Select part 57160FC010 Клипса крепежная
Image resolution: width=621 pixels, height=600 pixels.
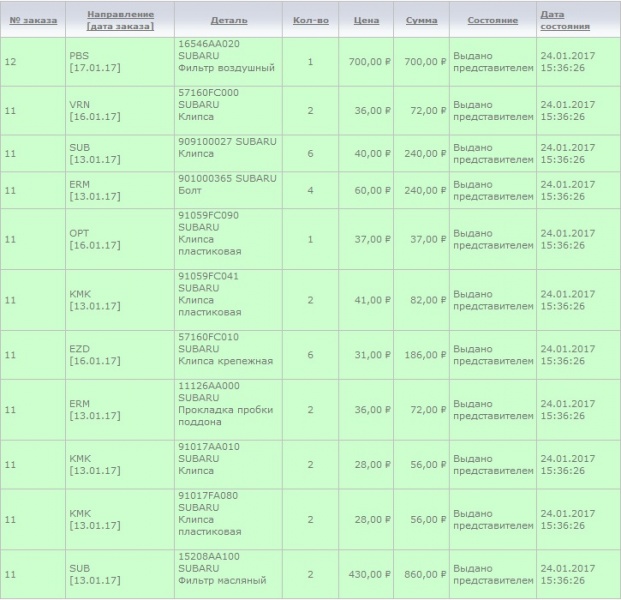[225, 354]
